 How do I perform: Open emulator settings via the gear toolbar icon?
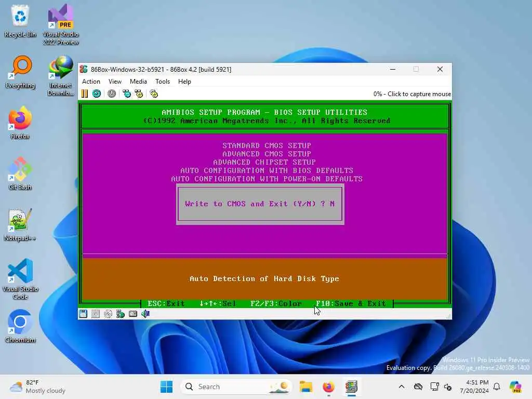(154, 94)
